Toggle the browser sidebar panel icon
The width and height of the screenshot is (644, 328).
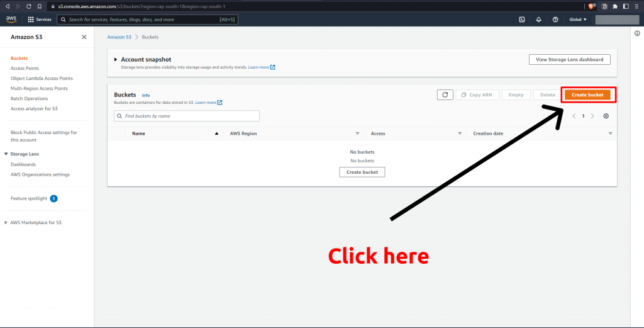626,6
